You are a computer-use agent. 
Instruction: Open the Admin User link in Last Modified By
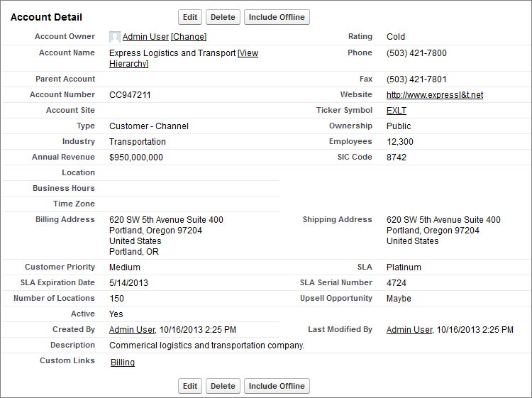point(409,330)
